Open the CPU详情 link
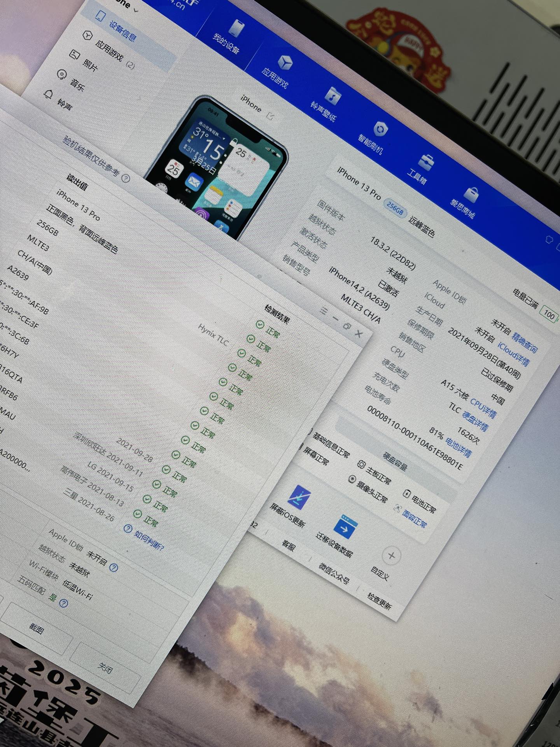The image size is (560, 747). tap(483, 408)
